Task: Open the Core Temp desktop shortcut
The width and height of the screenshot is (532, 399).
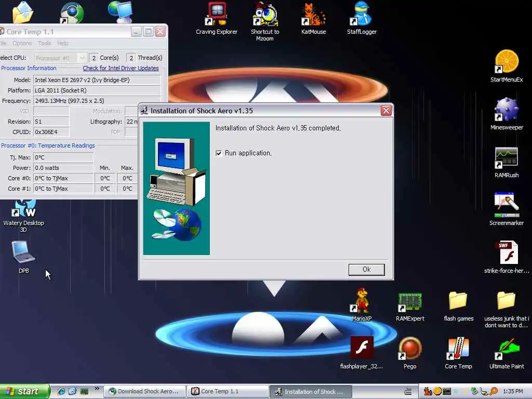Action: click(x=458, y=353)
